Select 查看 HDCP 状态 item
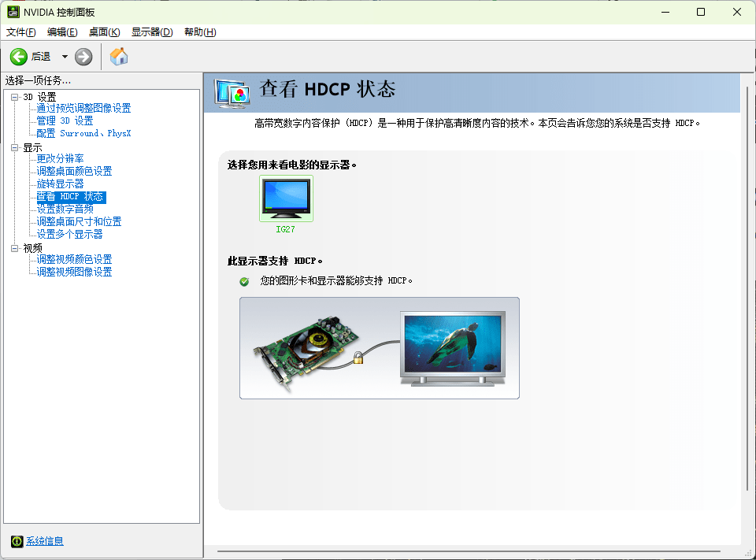Screen dimensions: 756x560 coord(72,197)
